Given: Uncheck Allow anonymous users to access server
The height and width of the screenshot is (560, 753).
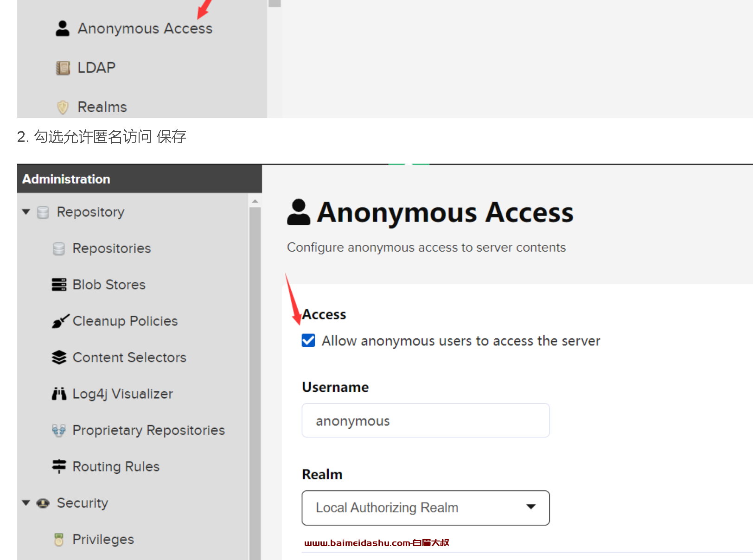Looking at the screenshot, I should coord(308,340).
